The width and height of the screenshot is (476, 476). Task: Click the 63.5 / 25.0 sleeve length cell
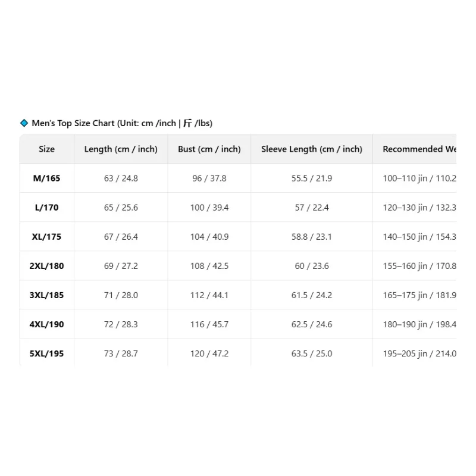point(312,353)
